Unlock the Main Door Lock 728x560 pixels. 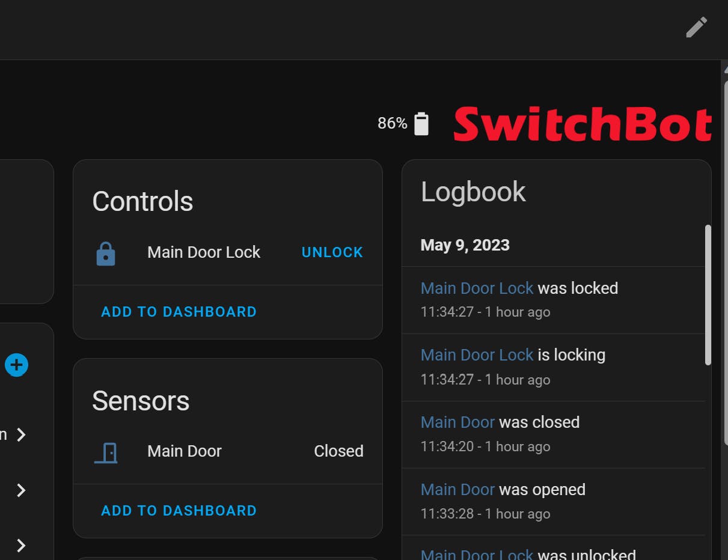click(332, 252)
